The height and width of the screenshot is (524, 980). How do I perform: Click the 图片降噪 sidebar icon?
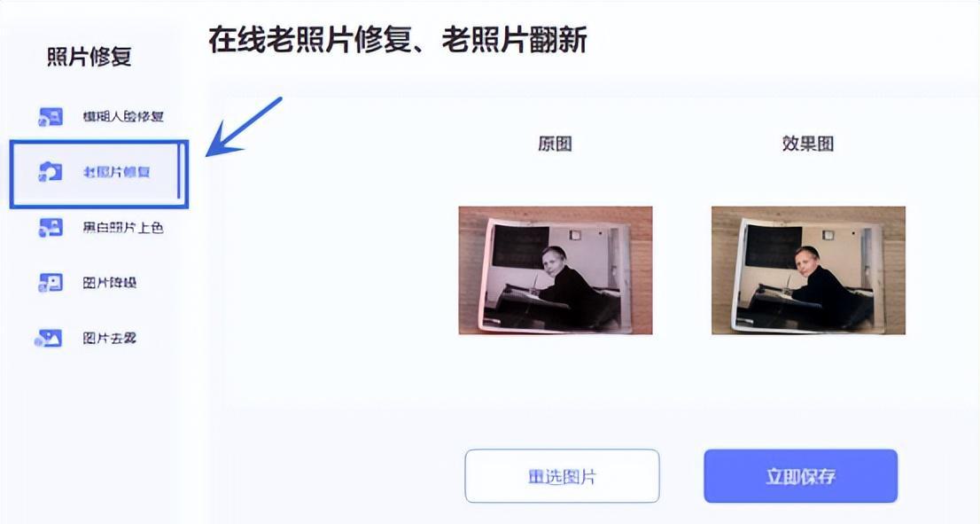51,283
